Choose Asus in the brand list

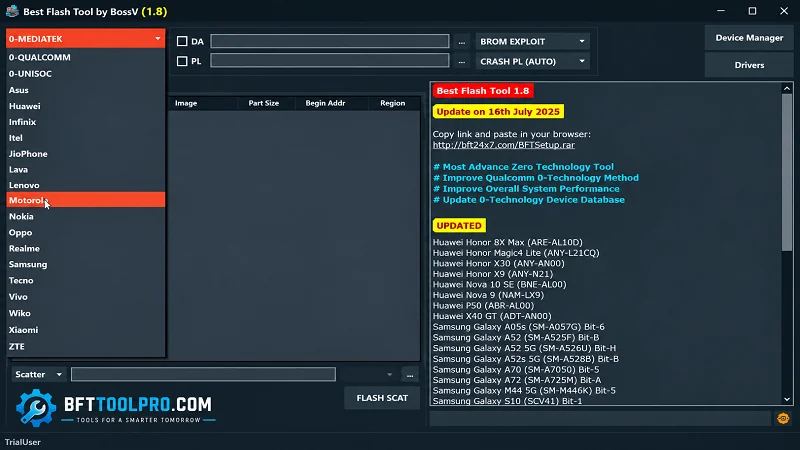click(85, 90)
